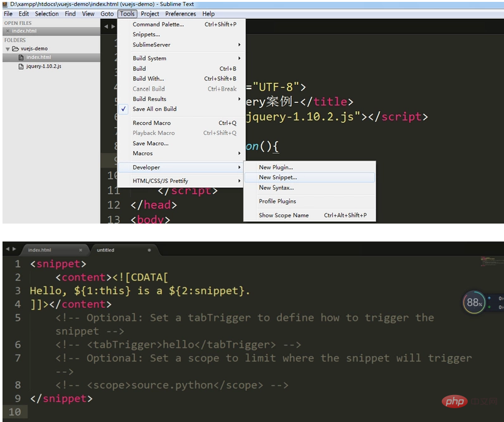
Task: Close the index.html tab in lower editor
Action: click(80, 250)
